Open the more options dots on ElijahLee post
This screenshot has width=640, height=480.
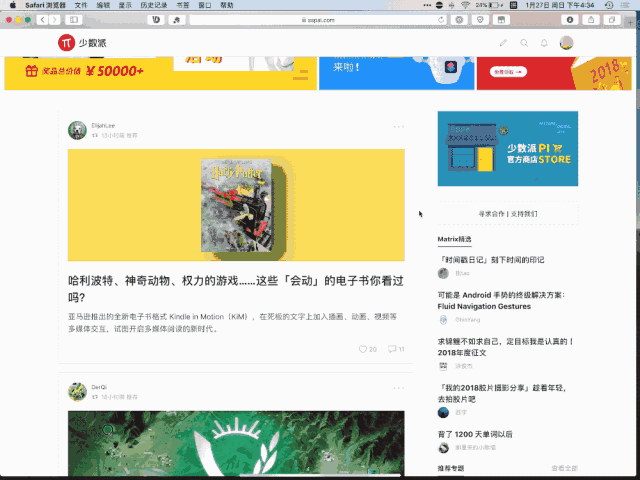pos(399,127)
